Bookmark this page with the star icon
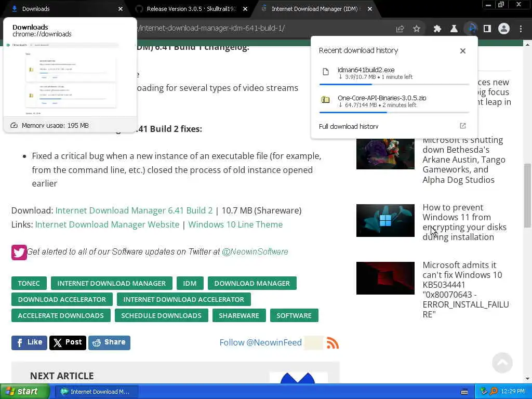Viewport: 532px width, 399px height. 417,29
